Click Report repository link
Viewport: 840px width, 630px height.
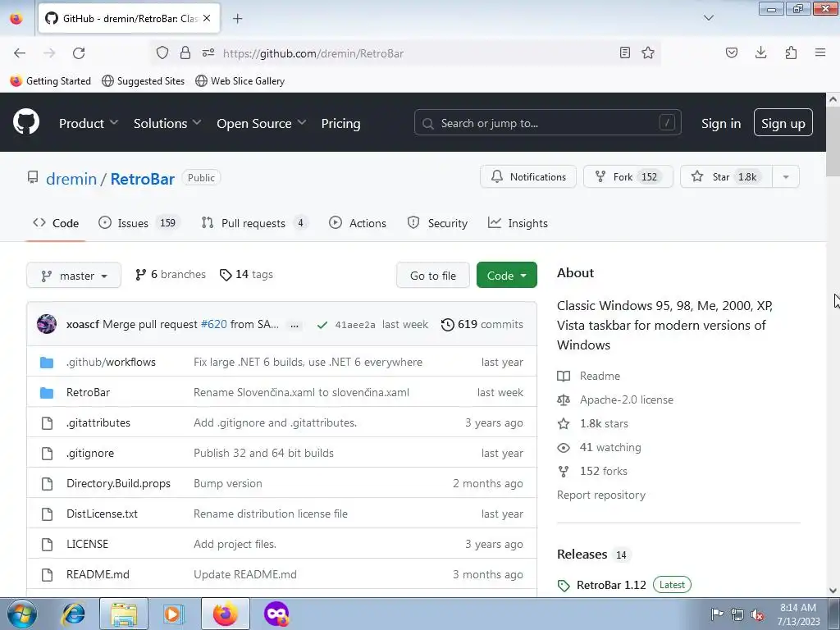pyautogui.click(x=601, y=495)
